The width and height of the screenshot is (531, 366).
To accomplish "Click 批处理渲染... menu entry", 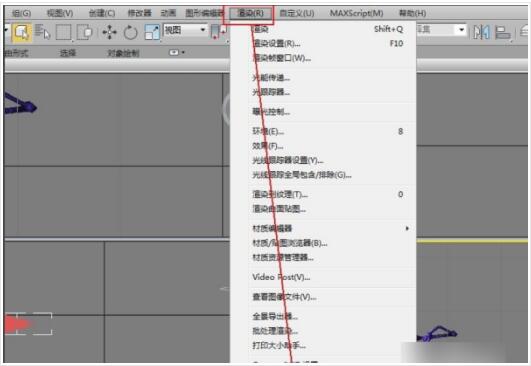I will point(275,331).
